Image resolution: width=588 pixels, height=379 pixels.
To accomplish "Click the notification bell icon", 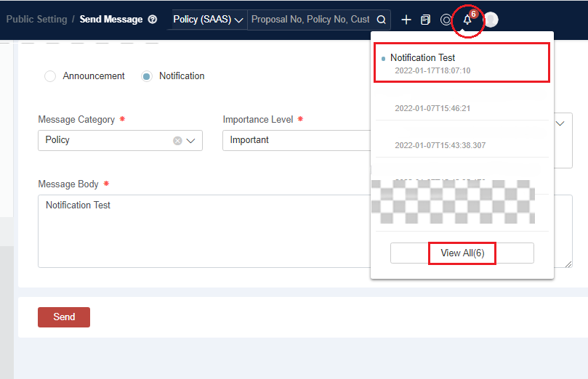I will click(467, 20).
